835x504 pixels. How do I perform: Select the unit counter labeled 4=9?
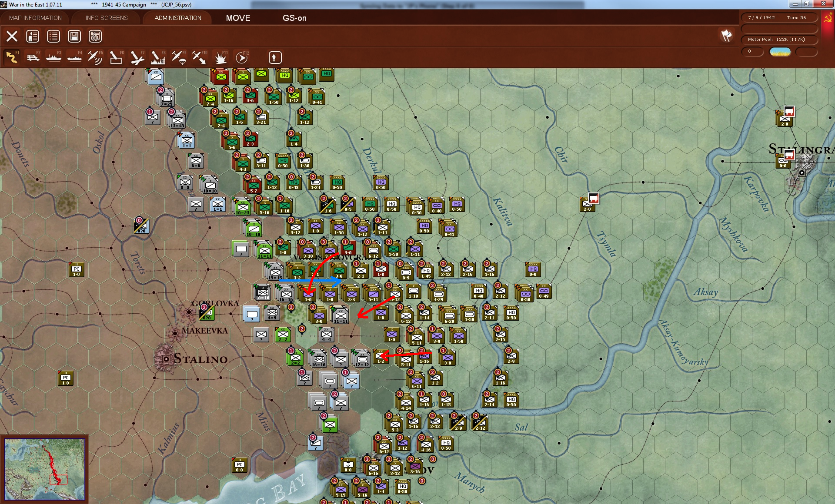[x=272, y=313]
